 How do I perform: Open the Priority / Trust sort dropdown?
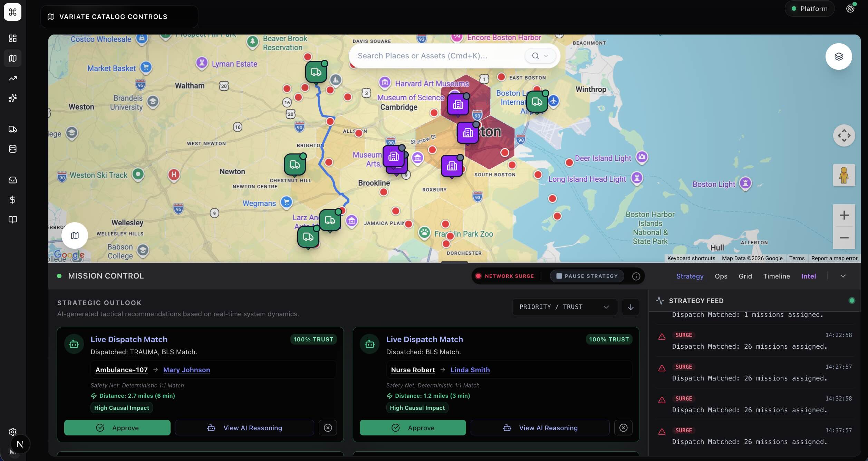click(x=564, y=307)
